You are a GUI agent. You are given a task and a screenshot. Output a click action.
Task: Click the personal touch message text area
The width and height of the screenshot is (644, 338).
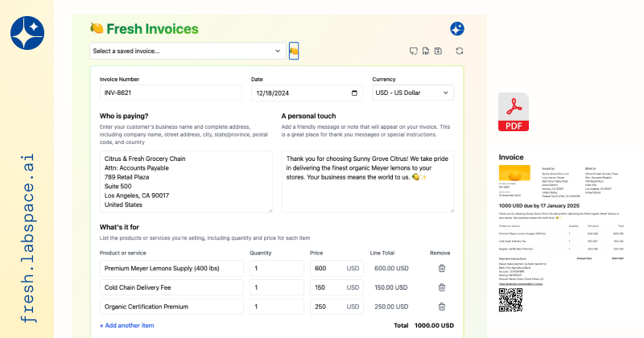coord(367,181)
